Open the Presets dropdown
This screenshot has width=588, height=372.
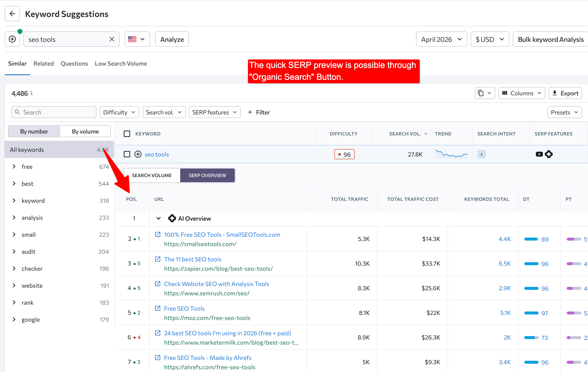pyautogui.click(x=564, y=112)
